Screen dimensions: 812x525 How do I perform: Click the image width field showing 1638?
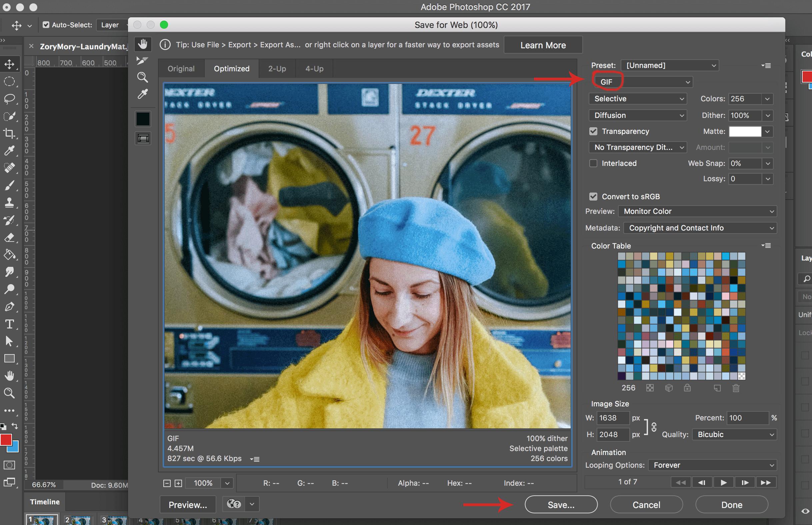(x=613, y=418)
